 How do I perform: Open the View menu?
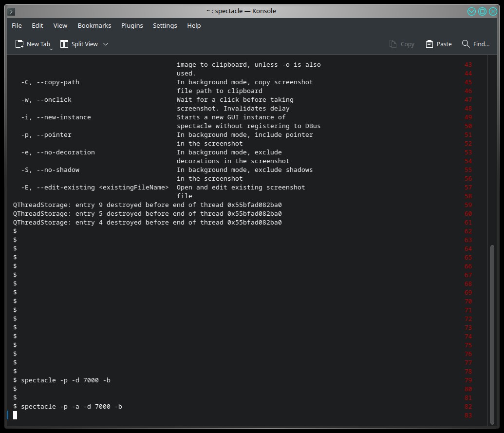tap(60, 26)
